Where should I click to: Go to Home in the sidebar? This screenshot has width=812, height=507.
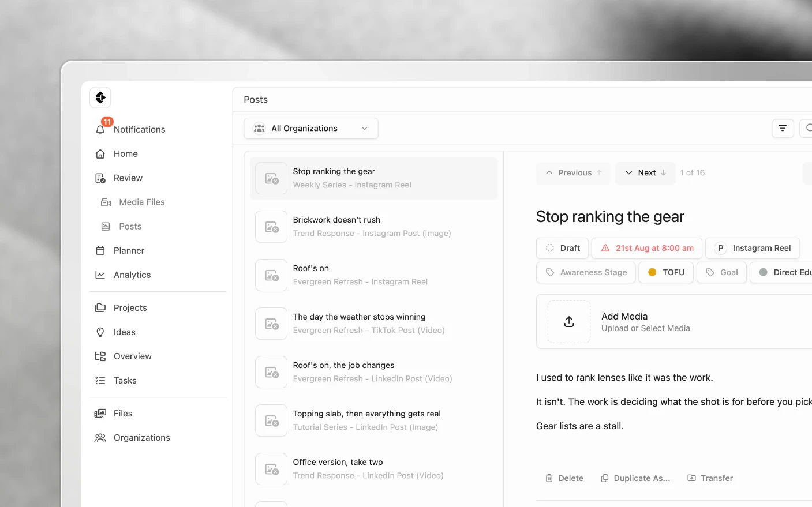point(125,154)
